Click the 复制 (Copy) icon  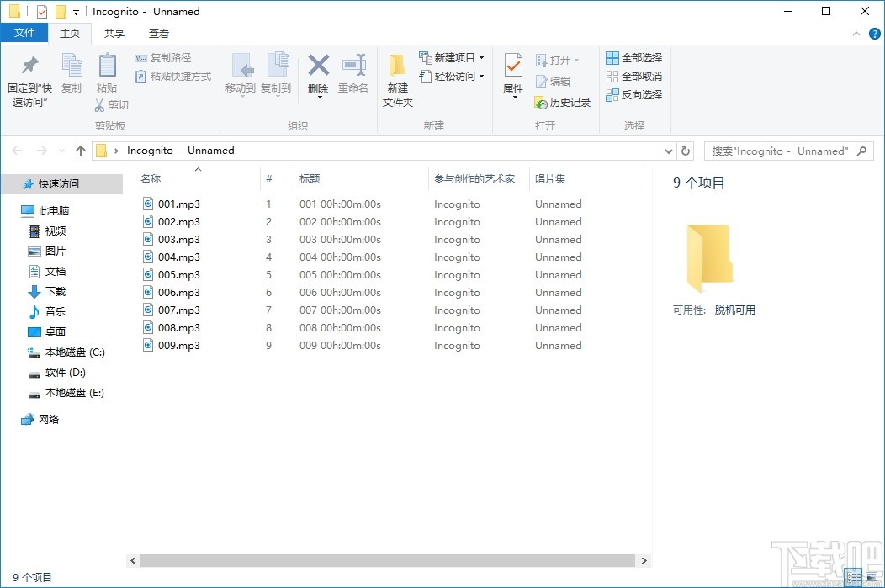[72, 72]
